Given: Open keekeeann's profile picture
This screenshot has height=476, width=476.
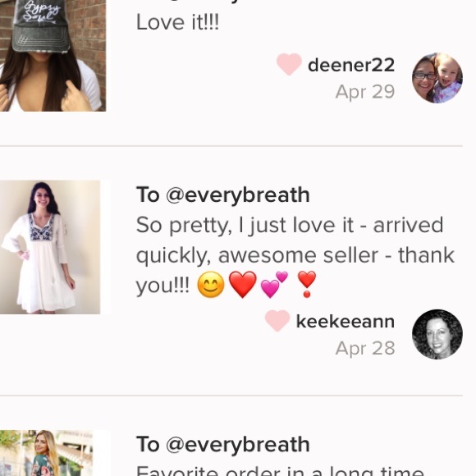Looking at the screenshot, I should point(437,334).
